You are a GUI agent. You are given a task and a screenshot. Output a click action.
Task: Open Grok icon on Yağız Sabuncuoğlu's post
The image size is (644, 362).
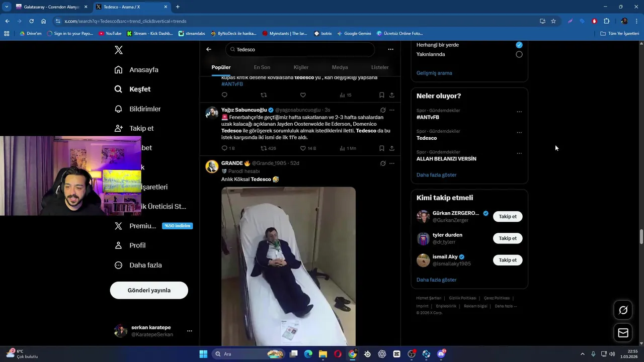383,110
